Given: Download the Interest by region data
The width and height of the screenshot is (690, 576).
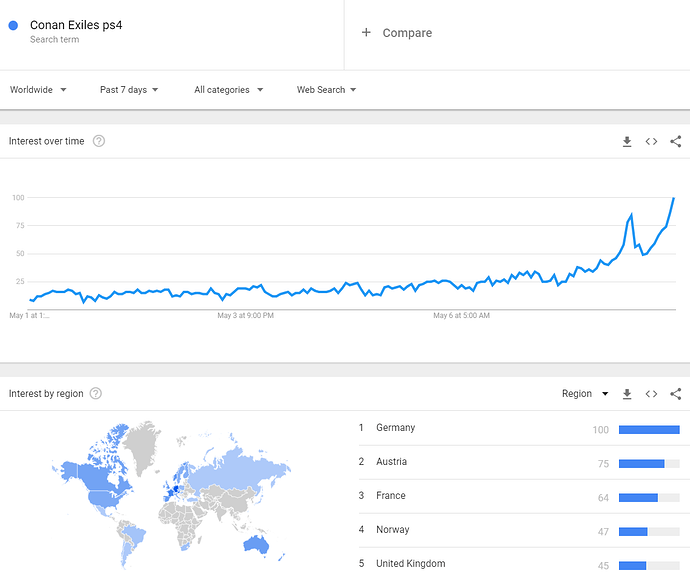Looking at the screenshot, I should tap(627, 394).
